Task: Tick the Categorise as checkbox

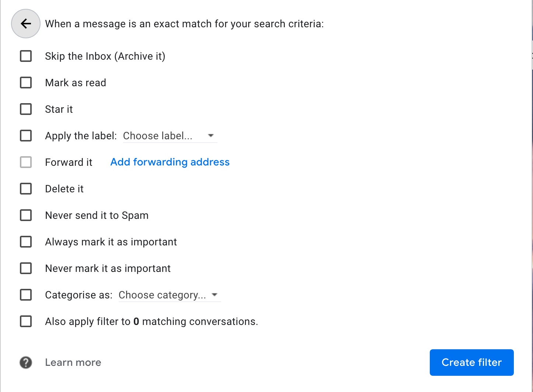Action: pos(25,295)
